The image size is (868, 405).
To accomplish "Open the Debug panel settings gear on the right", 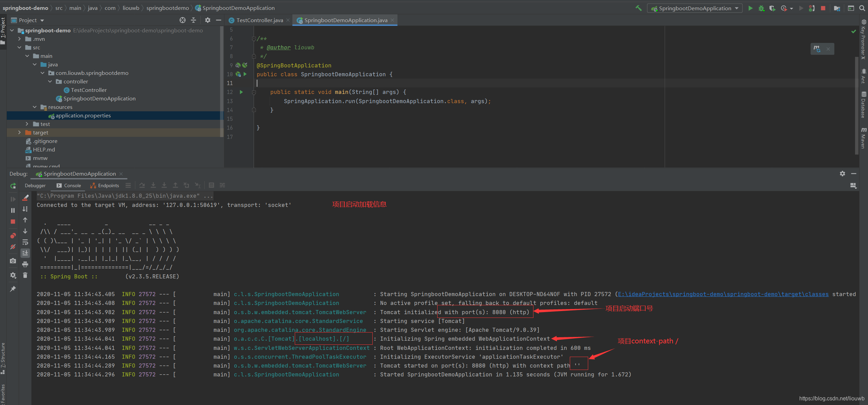I will point(843,174).
